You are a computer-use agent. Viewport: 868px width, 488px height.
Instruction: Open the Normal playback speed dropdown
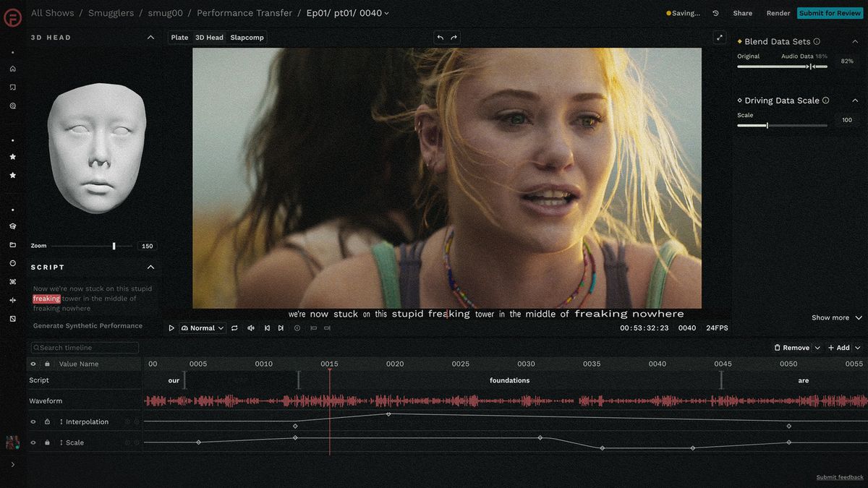203,328
